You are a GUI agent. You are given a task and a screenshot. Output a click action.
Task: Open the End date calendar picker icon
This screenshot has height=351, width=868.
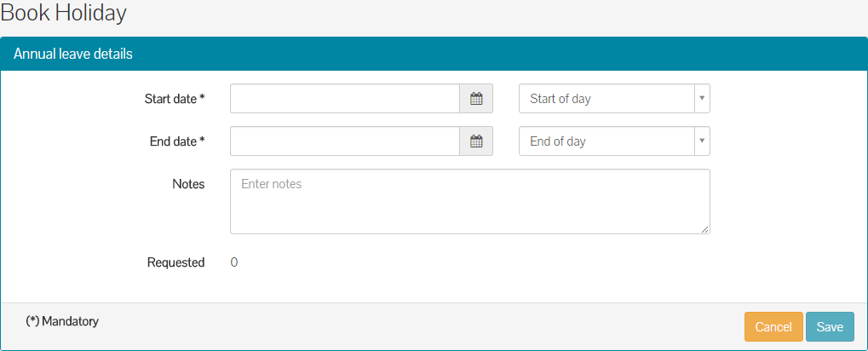click(476, 141)
